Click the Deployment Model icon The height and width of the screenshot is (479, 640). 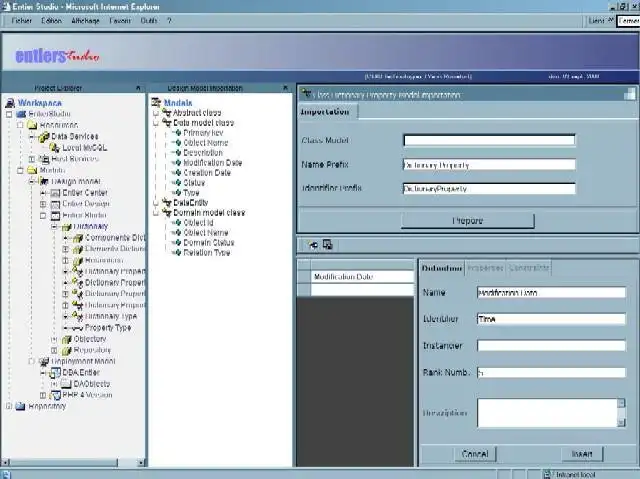44,361
